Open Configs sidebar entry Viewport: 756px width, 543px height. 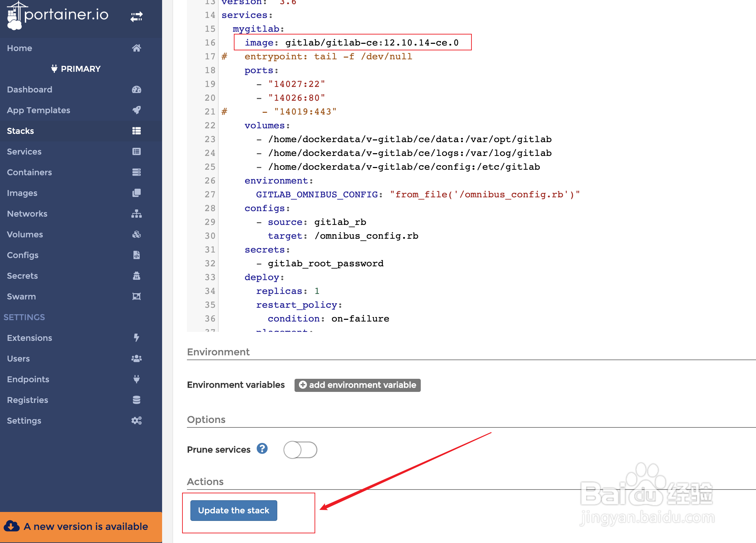[x=23, y=255]
